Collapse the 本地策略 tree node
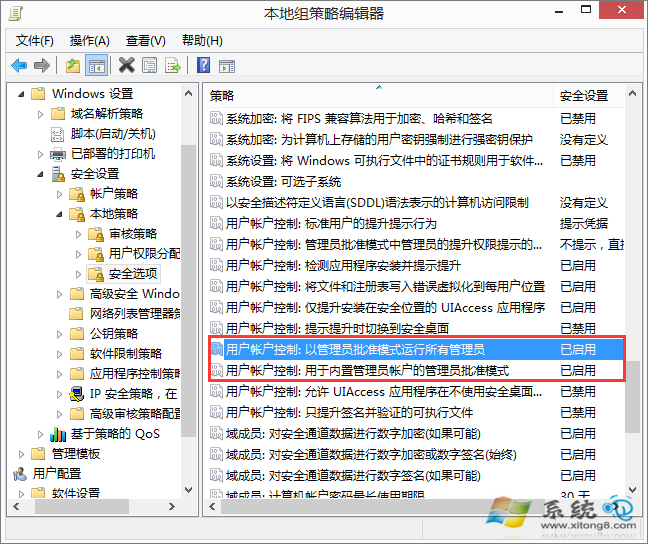The image size is (648, 544). click(59, 214)
